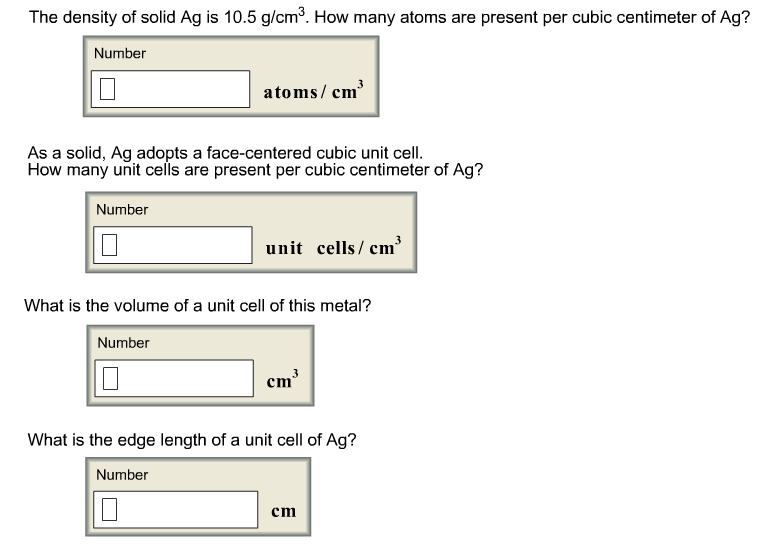The height and width of the screenshot is (556, 775).
Task: Activate the edge length answer field
Action: (175, 509)
